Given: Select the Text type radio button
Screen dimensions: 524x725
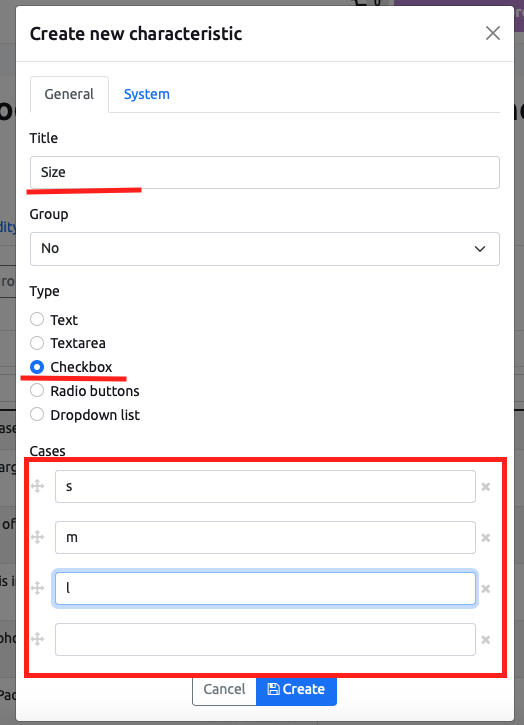Looking at the screenshot, I should pos(37,319).
